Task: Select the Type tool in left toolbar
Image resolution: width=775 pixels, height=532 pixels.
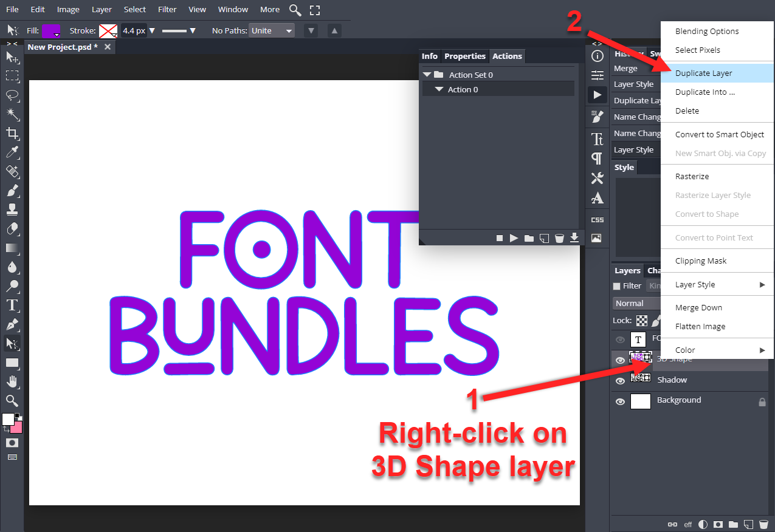Action: [12, 305]
